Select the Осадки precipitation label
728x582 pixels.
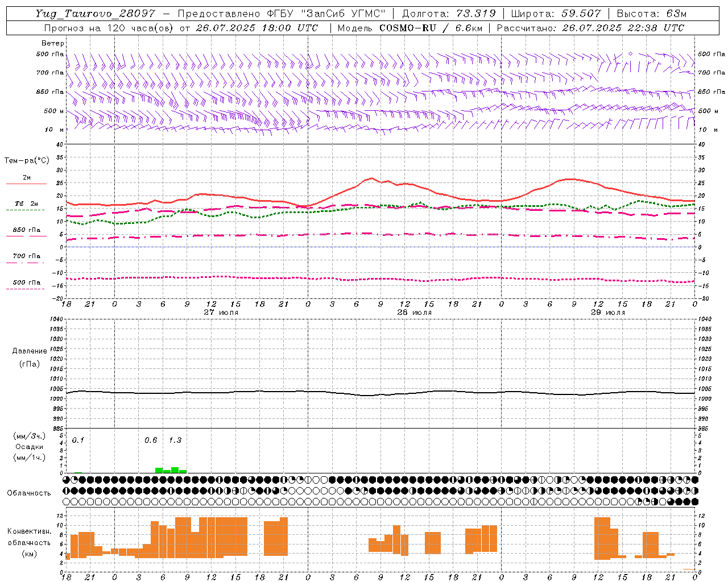click(x=29, y=447)
